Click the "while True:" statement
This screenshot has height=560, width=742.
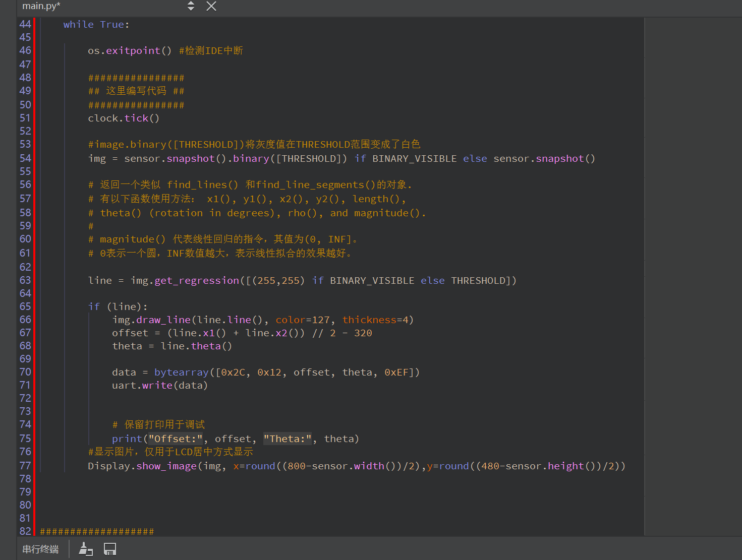96,24
